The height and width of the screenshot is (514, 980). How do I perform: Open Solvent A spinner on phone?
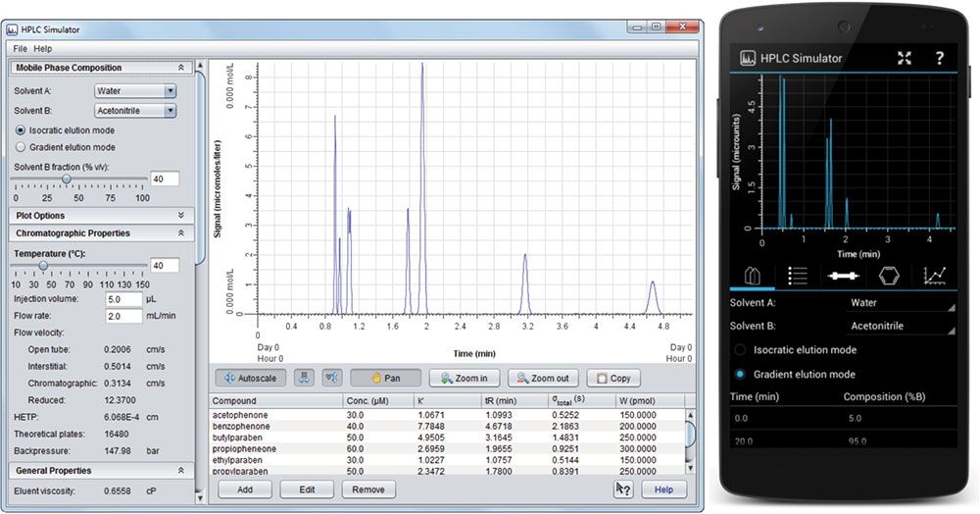(902, 303)
